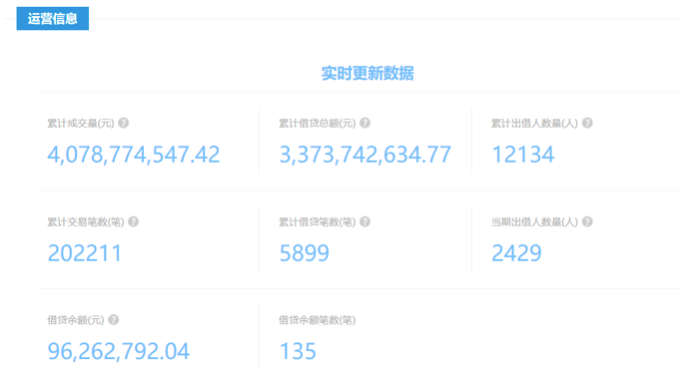
Task: Click help icon beside 累计成交量(元)
Action: pyautogui.click(x=124, y=123)
